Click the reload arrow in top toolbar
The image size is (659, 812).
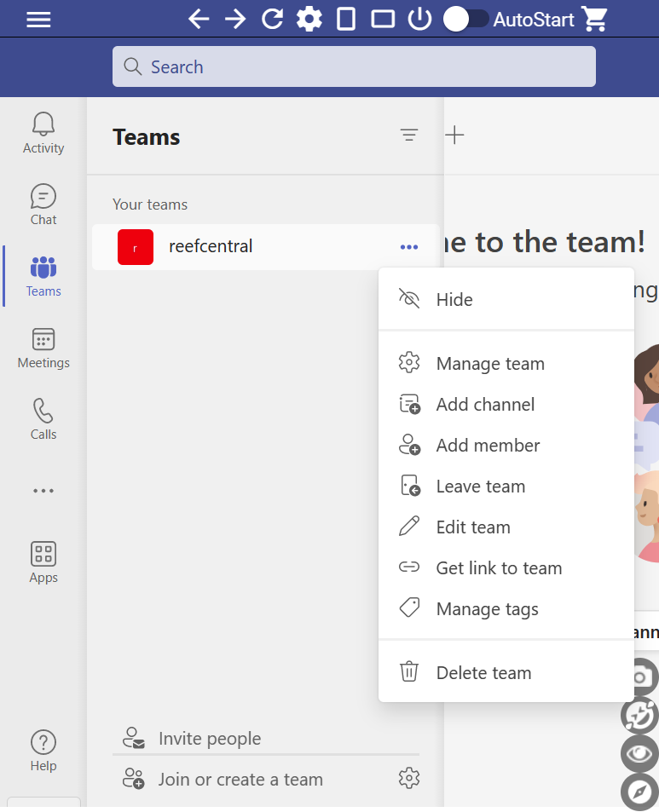[272, 19]
